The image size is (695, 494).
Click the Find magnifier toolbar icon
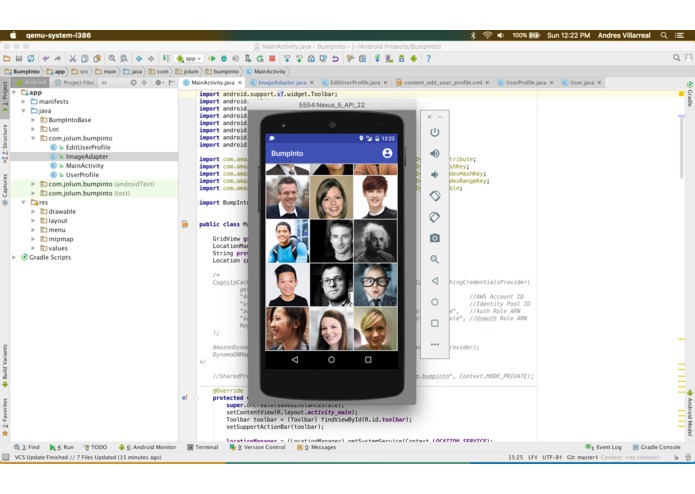(x=112, y=58)
